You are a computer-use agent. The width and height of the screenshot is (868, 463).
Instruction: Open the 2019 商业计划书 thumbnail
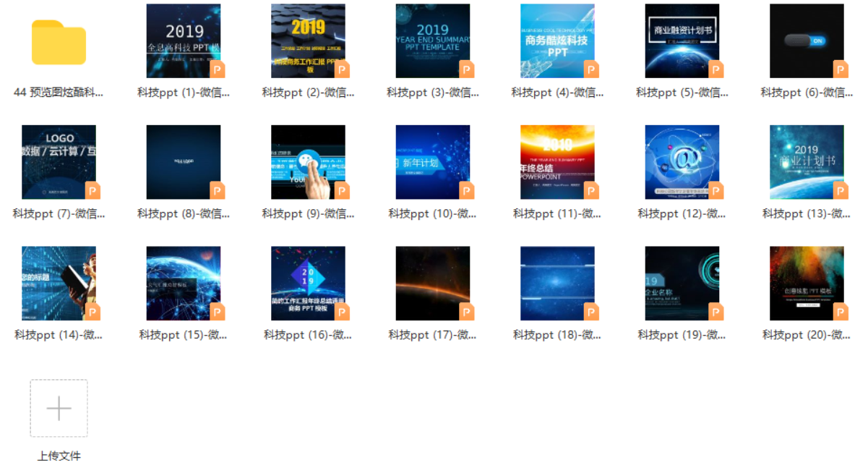coord(806,162)
